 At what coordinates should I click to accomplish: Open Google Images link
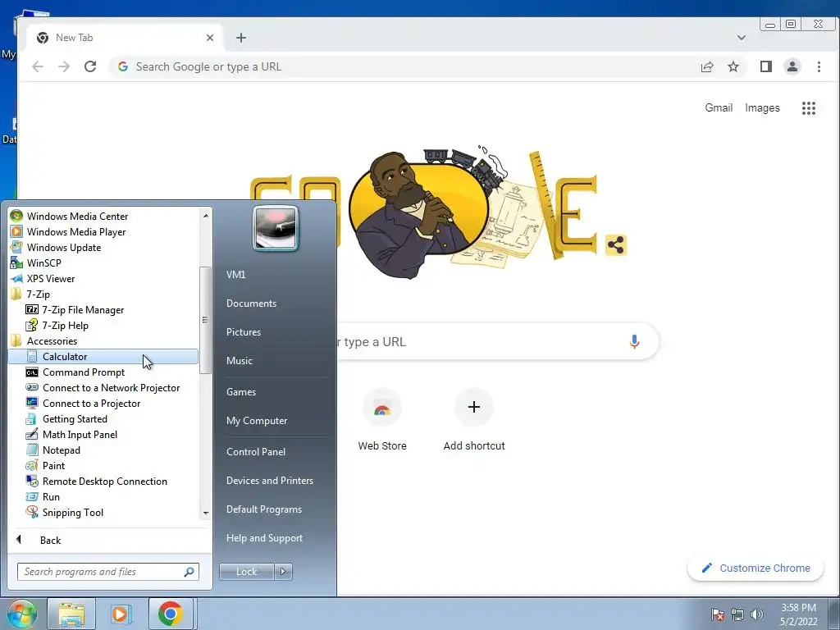pos(762,107)
